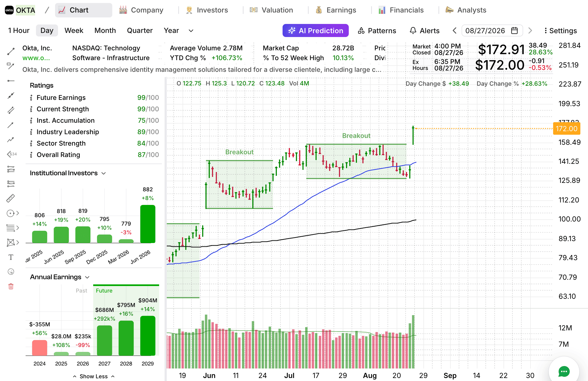Toggle AI Prediction mode
Viewport: 588px width, 381px height.
click(316, 30)
